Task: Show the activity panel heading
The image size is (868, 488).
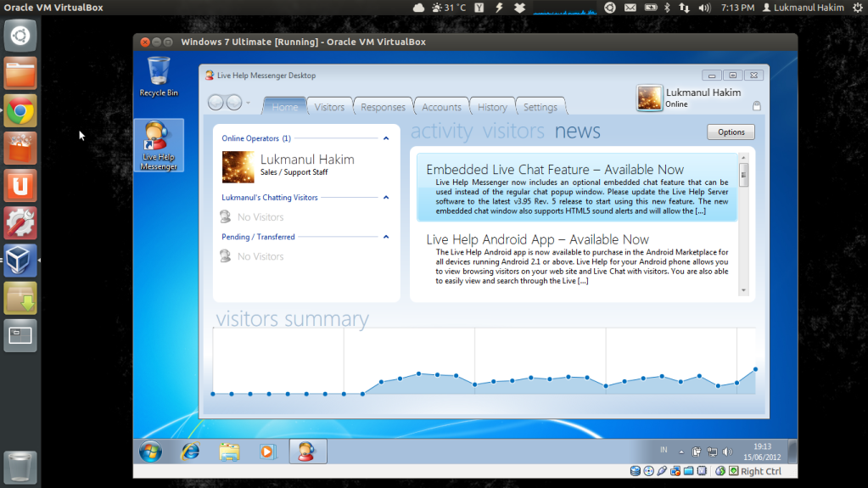Action: (x=441, y=132)
